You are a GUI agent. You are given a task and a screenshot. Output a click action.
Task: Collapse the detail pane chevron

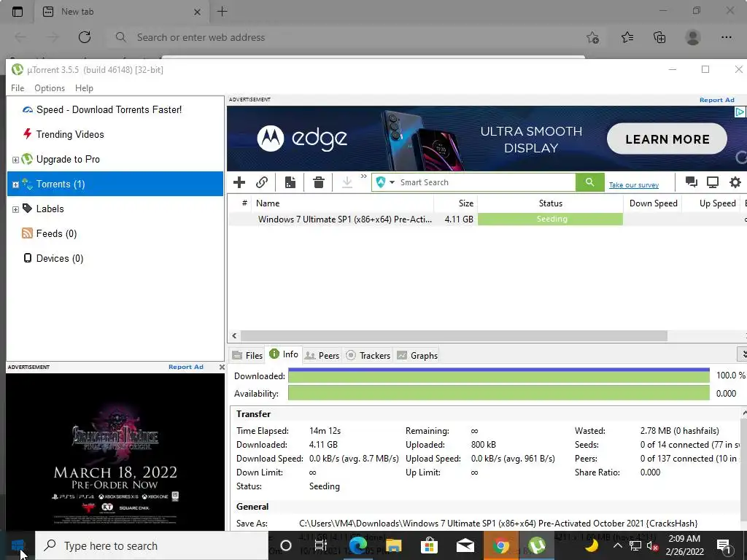(x=743, y=354)
